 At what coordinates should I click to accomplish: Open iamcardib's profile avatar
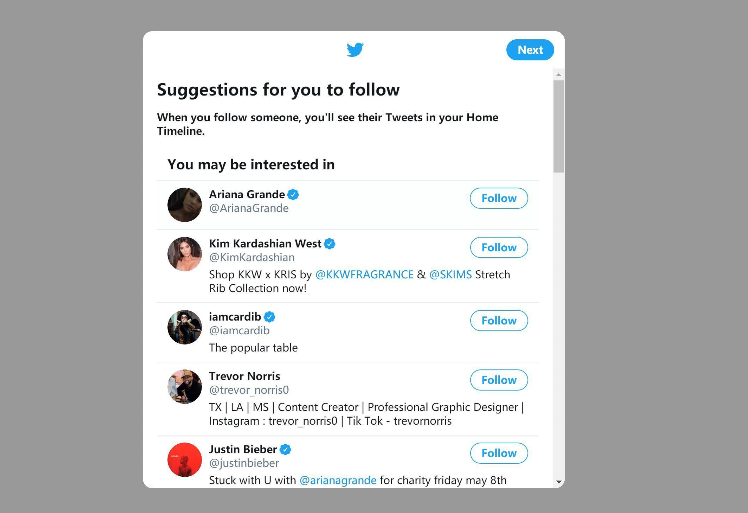[x=185, y=327]
